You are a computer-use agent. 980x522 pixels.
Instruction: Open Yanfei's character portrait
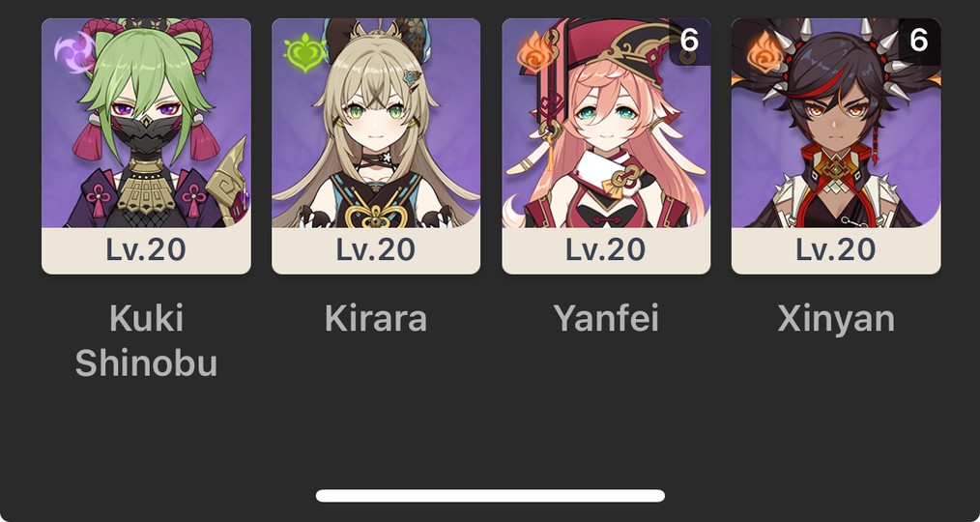coord(606,123)
